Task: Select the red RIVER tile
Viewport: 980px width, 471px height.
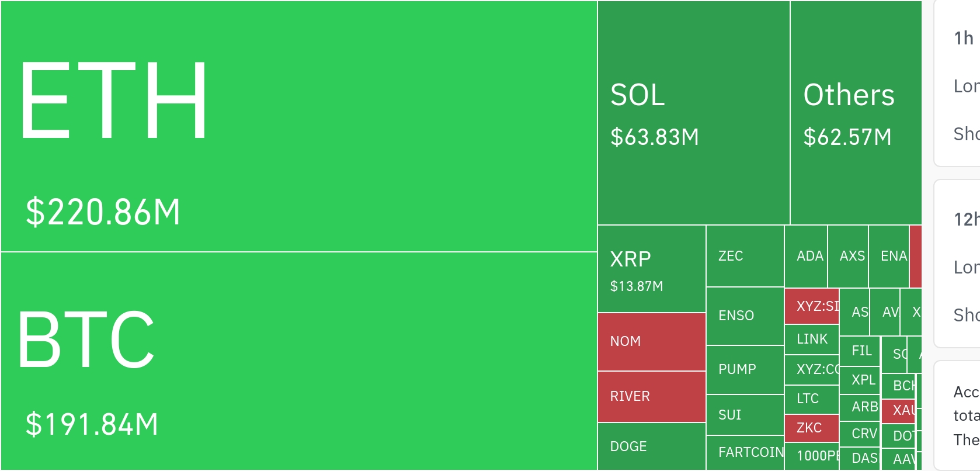Action: pyautogui.click(x=651, y=397)
